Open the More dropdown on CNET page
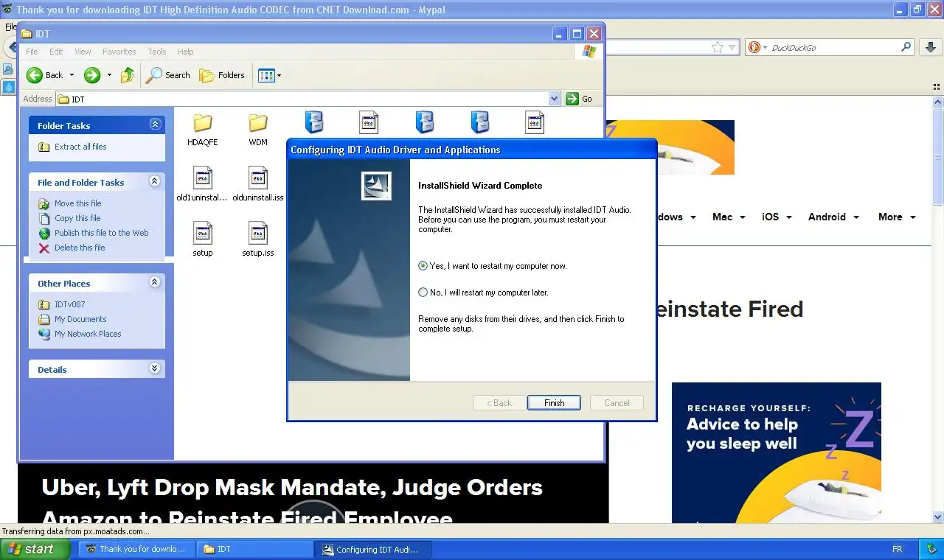Image resolution: width=944 pixels, height=560 pixels. tap(897, 217)
